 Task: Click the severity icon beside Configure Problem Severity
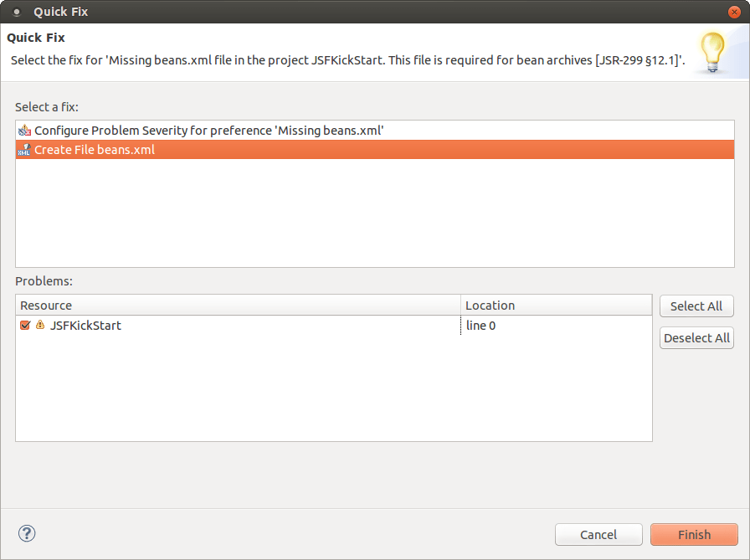(x=24, y=130)
